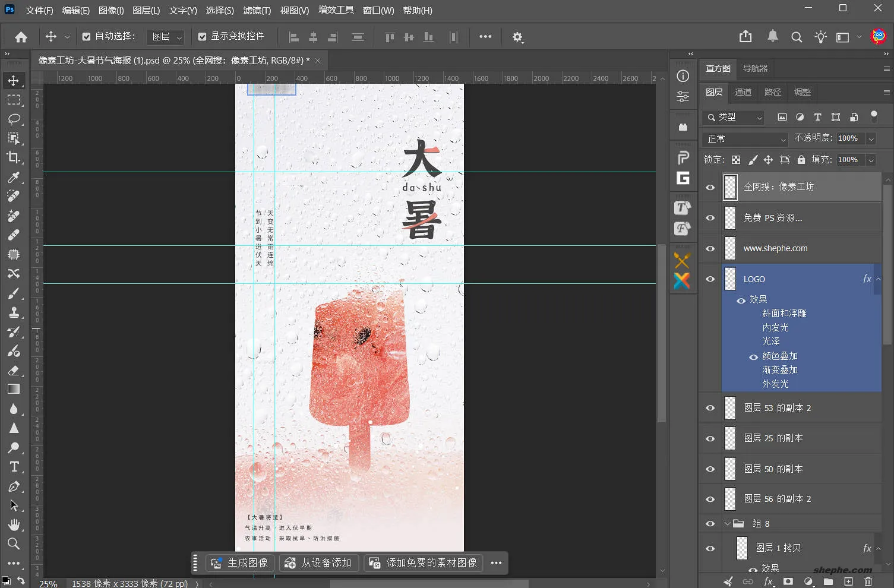Filter layers by type layers icon

[x=817, y=117]
